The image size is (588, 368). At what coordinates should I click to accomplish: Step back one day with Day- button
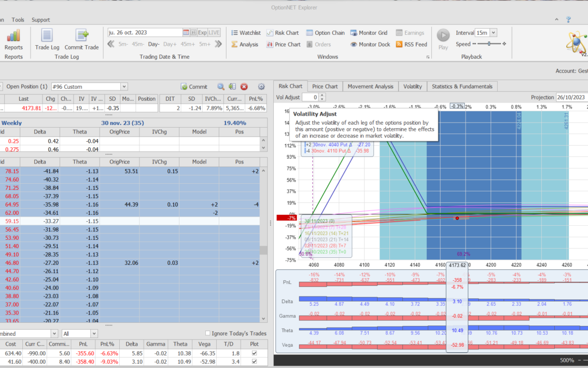154,44
